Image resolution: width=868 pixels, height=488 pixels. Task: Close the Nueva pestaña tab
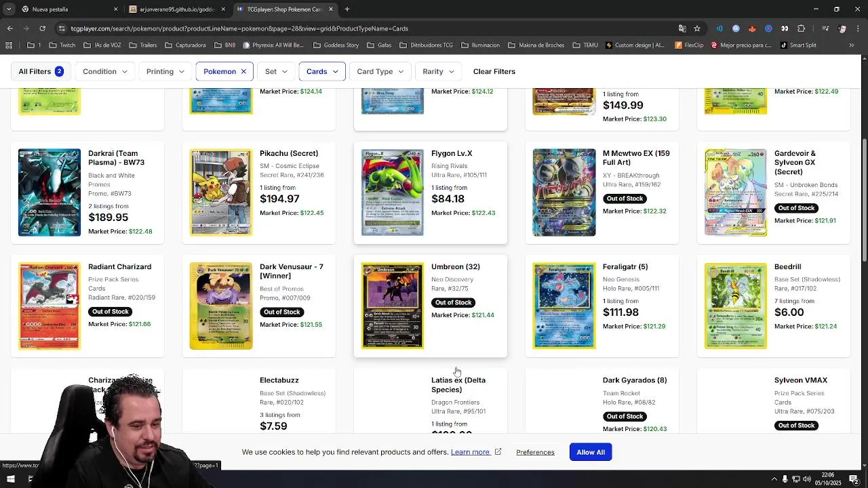click(x=115, y=9)
